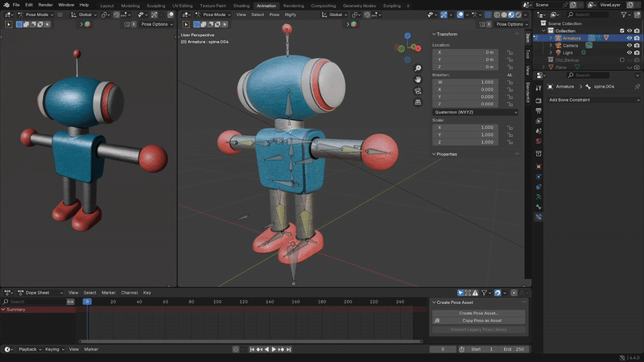Open the Render menu
The height and width of the screenshot is (362, 644).
coord(45,5)
